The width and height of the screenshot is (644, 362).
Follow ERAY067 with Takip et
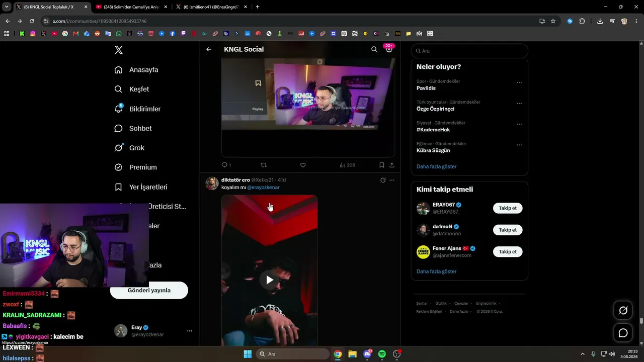tap(508, 208)
